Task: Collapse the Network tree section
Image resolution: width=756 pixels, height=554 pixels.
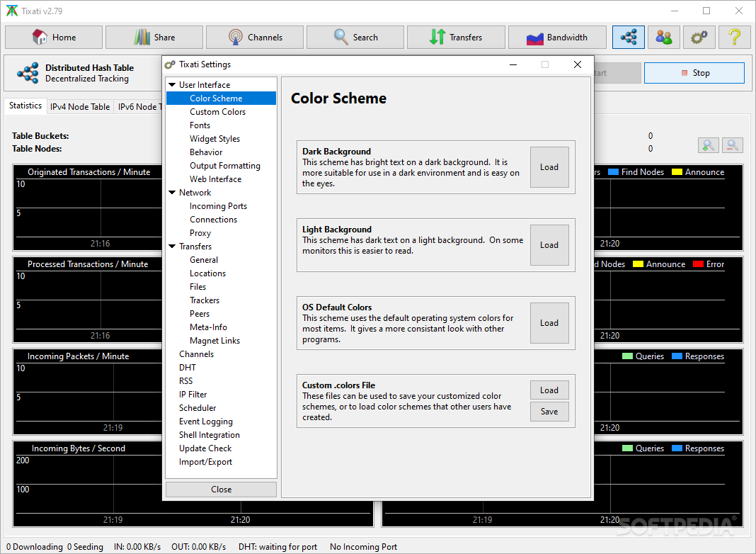Action: pos(172,193)
